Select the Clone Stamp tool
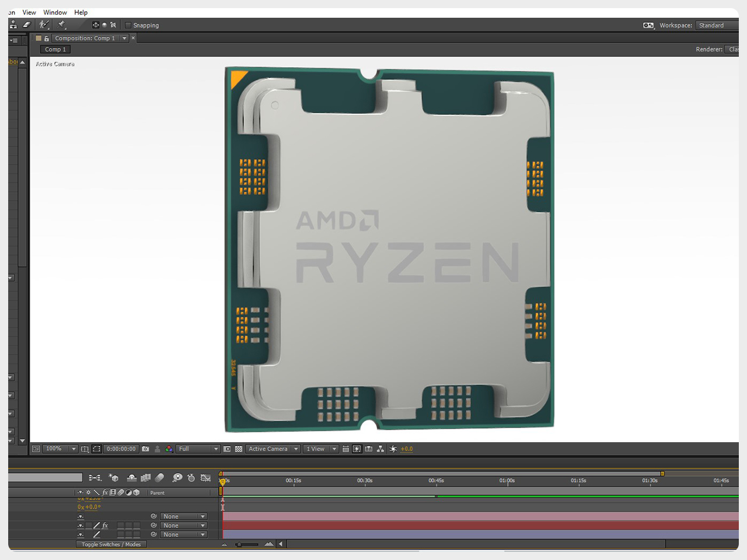The image size is (747, 560). 13,25
